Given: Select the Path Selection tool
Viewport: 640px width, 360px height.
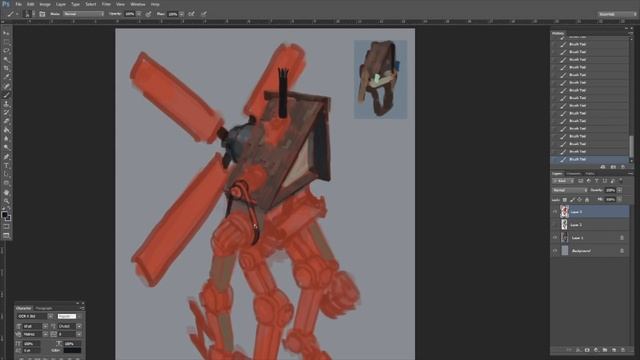Looking at the screenshot, I should click(6, 174).
